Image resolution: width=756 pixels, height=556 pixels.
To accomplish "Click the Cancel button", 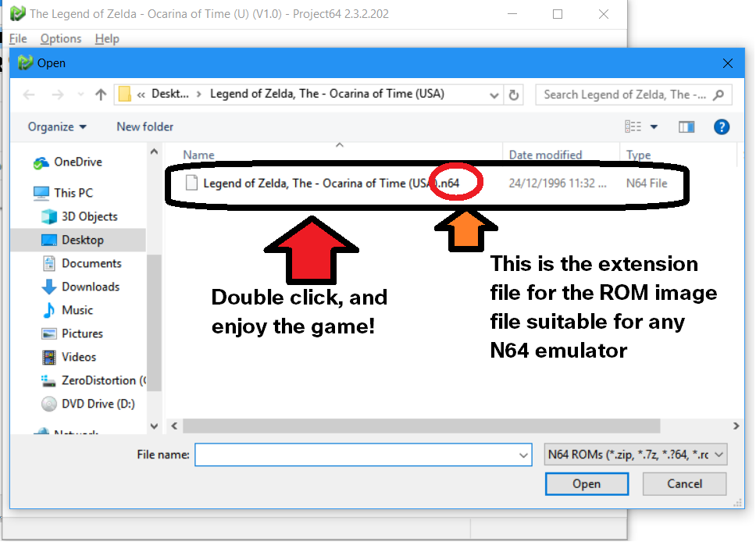I will (x=684, y=483).
